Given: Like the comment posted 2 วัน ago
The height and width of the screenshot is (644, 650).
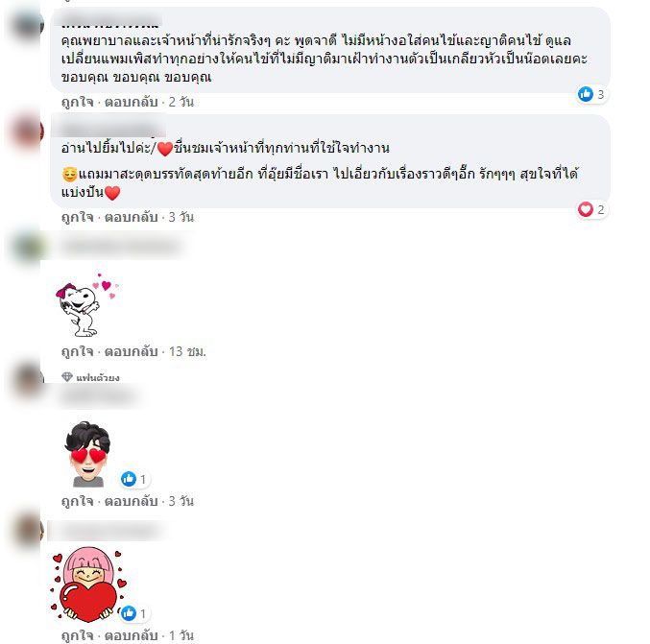Looking at the screenshot, I should pyautogui.click(x=77, y=102).
